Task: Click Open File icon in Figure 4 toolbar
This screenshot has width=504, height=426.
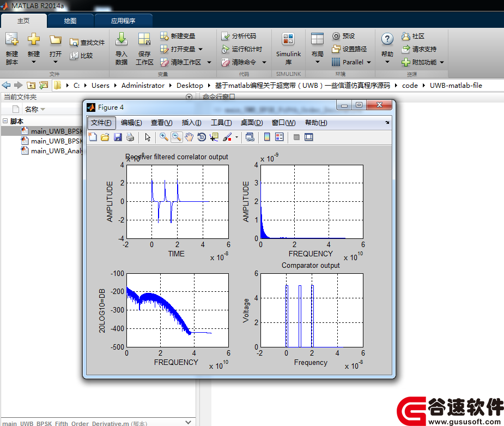Action: pyautogui.click(x=105, y=137)
